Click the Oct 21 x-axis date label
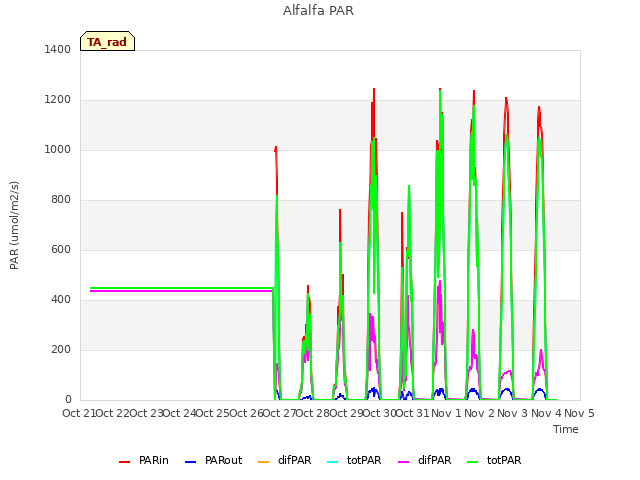The width and height of the screenshot is (640, 480). (x=79, y=413)
